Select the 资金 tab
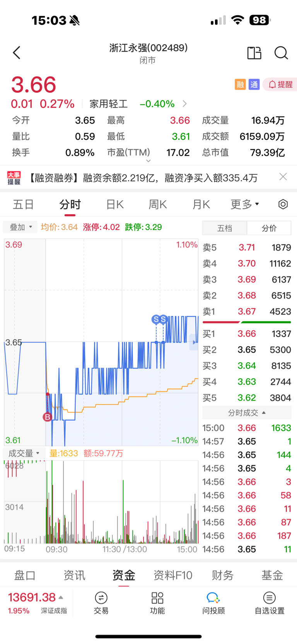297x644 pixels. 124,576
